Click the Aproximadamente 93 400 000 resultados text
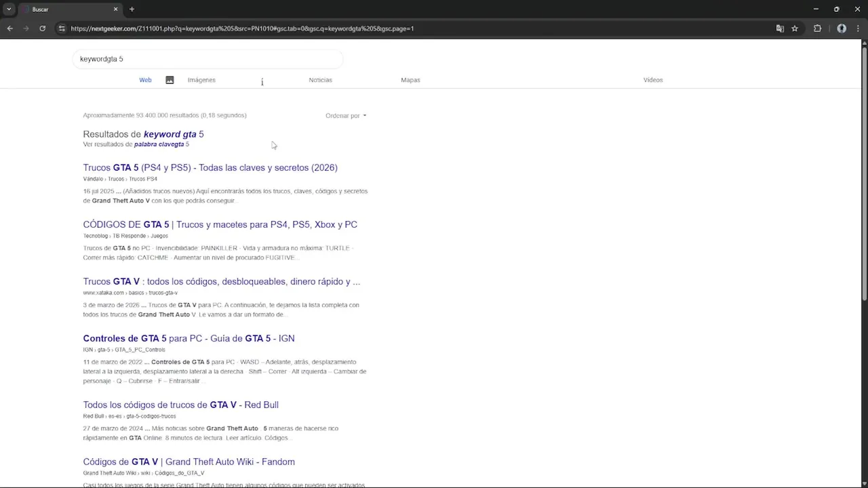This screenshot has height=488, width=868. click(165, 115)
